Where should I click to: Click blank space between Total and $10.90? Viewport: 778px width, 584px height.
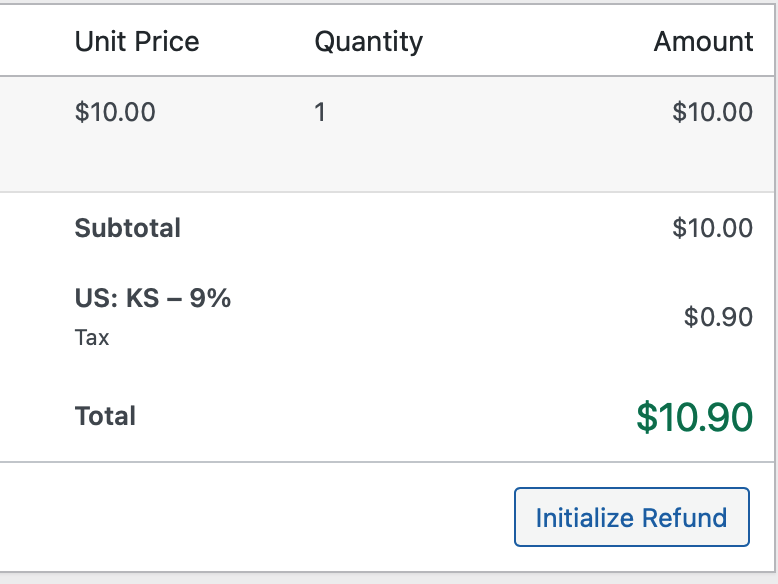tap(380, 417)
